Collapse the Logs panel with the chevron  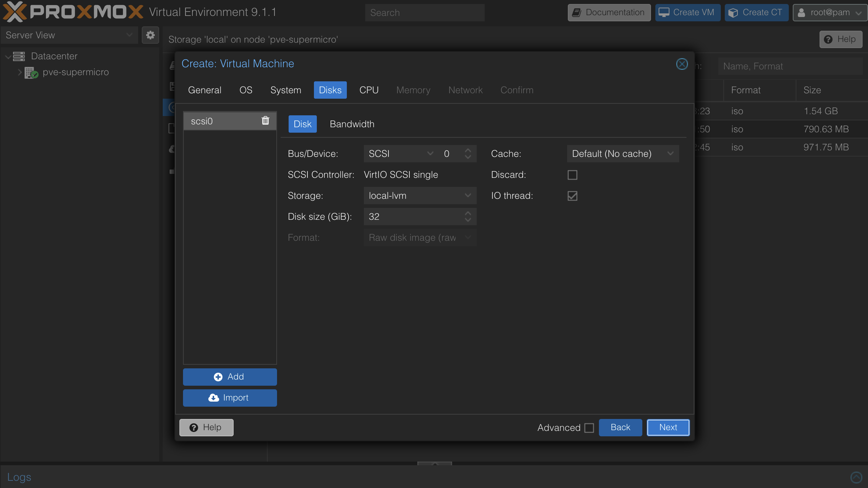coord(856,477)
